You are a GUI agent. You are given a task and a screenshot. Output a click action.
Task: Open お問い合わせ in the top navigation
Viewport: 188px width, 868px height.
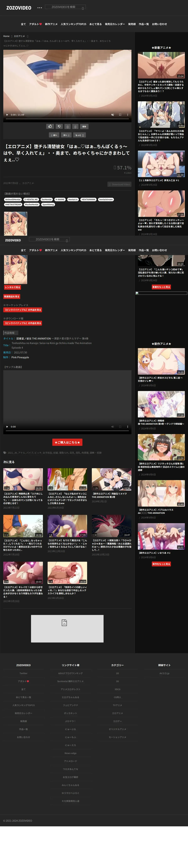coord(159,24)
